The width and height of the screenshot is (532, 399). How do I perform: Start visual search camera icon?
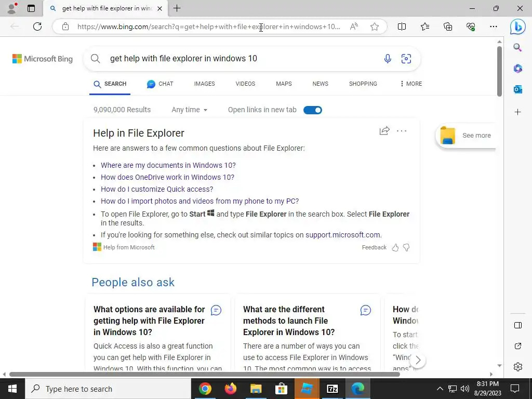pos(406,59)
